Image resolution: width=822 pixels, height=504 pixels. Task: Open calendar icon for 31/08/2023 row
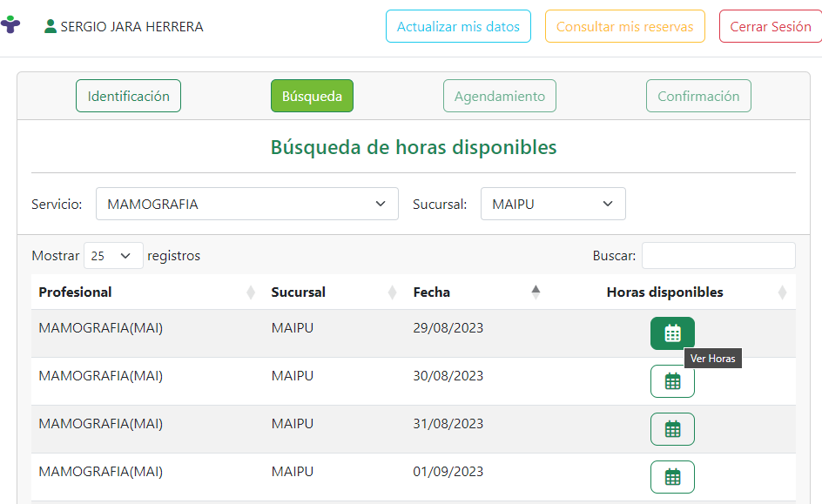tap(672, 429)
